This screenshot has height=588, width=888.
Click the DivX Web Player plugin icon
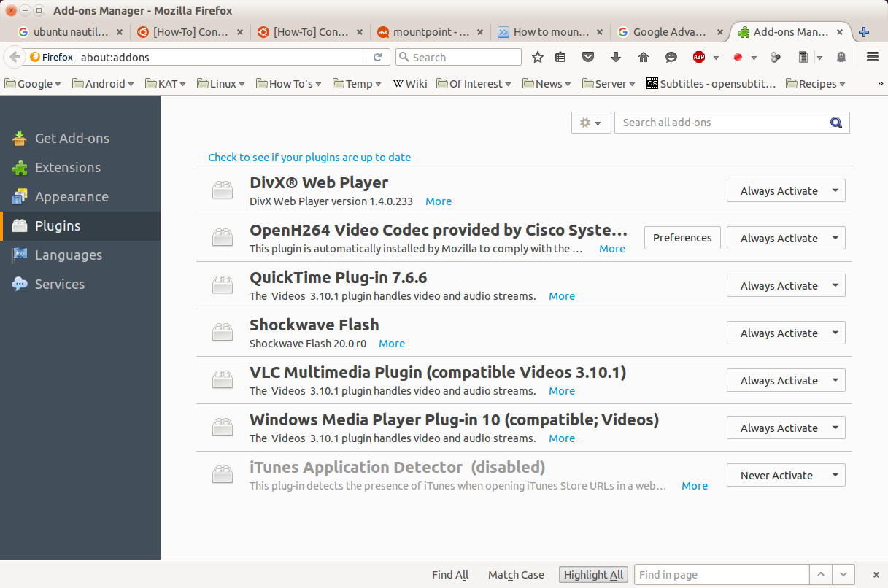223,190
